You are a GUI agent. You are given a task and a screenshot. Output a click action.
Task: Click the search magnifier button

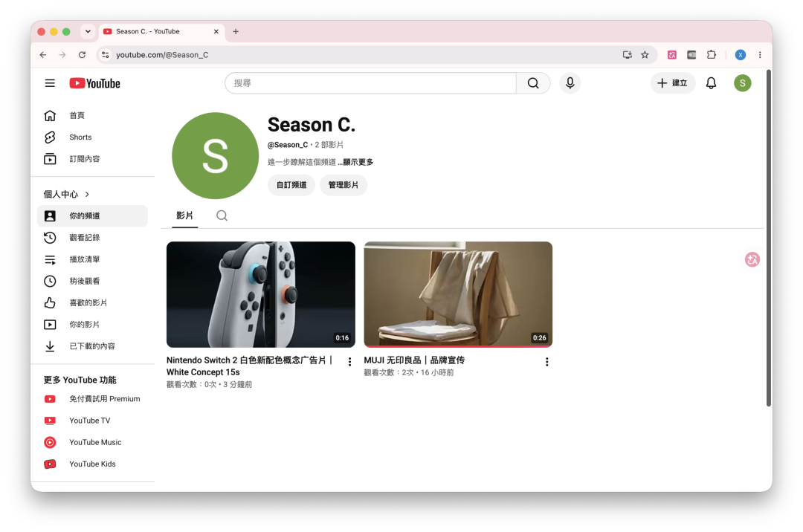pos(533,83)
